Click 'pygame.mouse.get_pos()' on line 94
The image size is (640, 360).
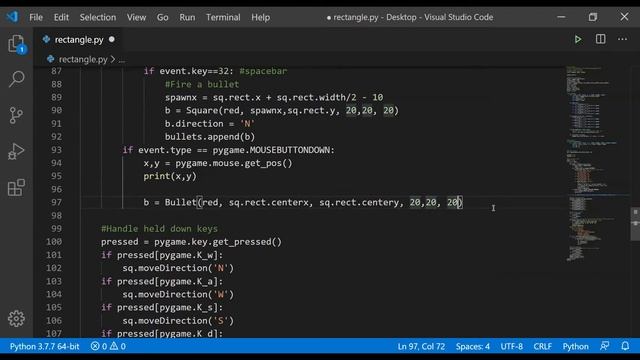[x=234, y=163]
